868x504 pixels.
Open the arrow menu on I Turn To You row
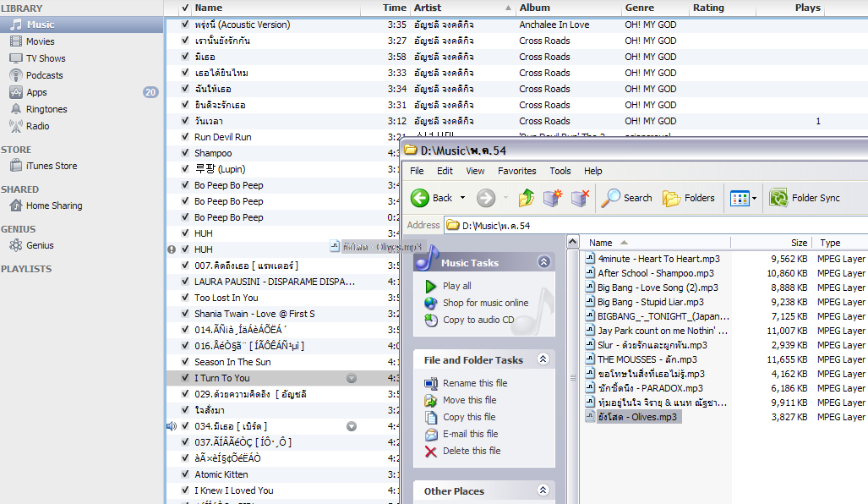[352, 378]
